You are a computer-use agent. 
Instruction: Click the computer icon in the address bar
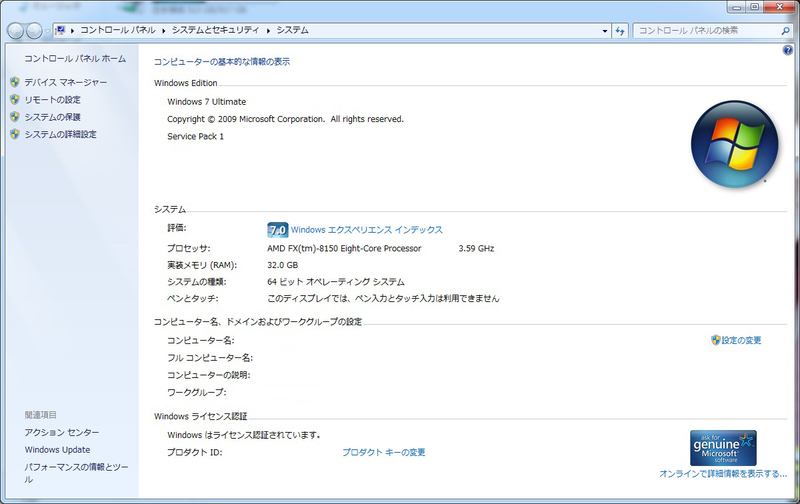point(60,31)
